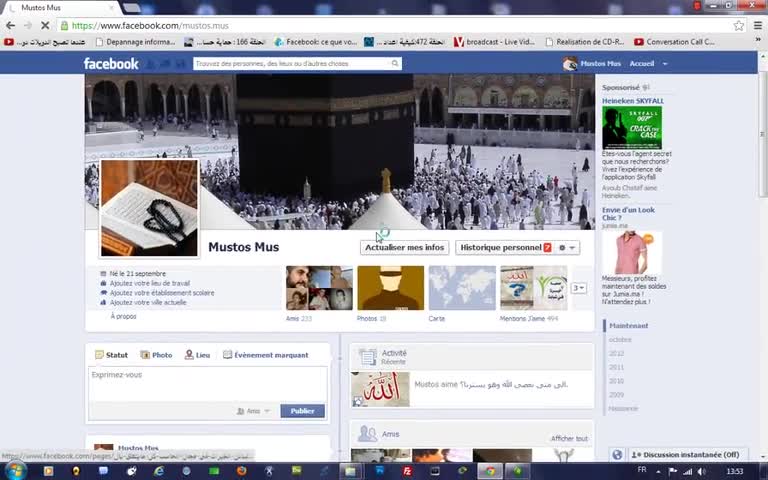Expand the account dropdown arrow next to Accueil
The height and width of the screenshot is (480, 768).
pyautogui.click(x=665, y=64)
